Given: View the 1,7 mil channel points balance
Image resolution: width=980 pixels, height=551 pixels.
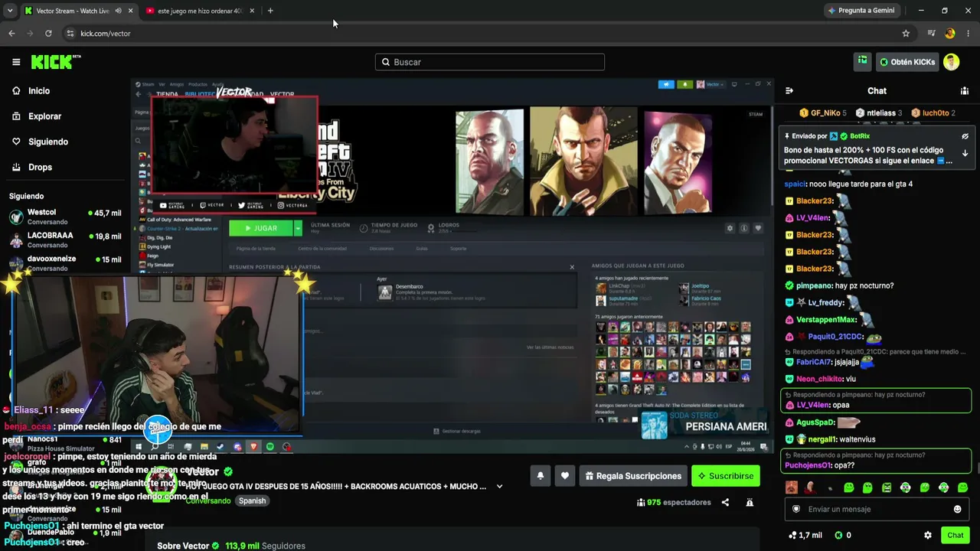Looking at the screenshot, I should click(805, 535).
